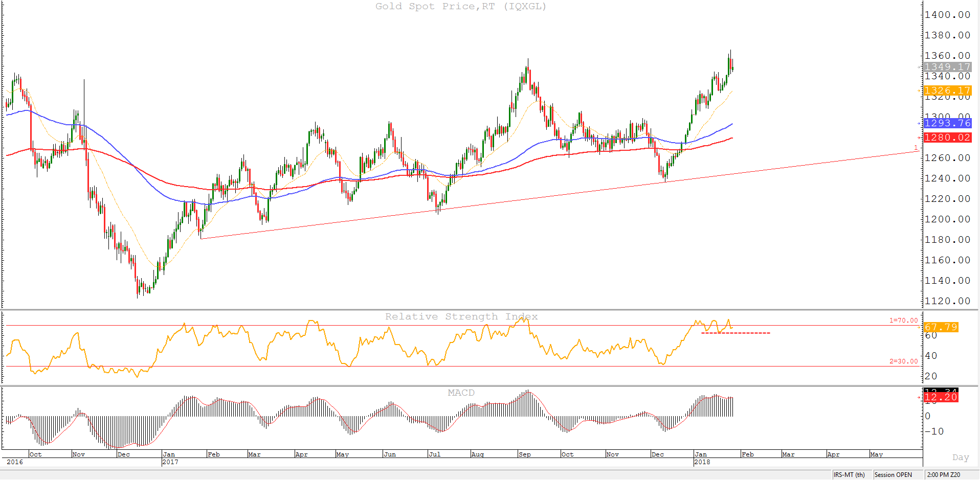Click the Sep month label on time axis
Image resolution: width=980 pixels, height=480 pixels.
(x=525, y=454)
